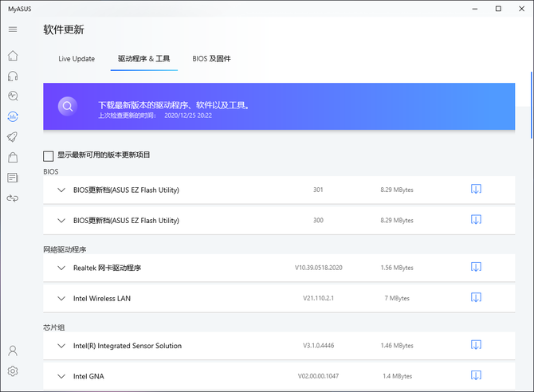Screen dimensions: 534x392
Task: Go to the Home page icon
Action: point(13,56)
